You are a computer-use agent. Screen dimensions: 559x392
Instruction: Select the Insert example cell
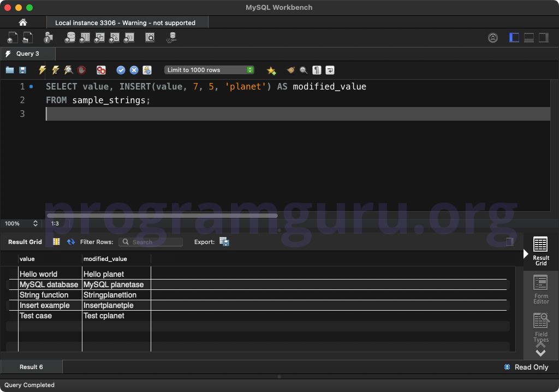point(50,305)
